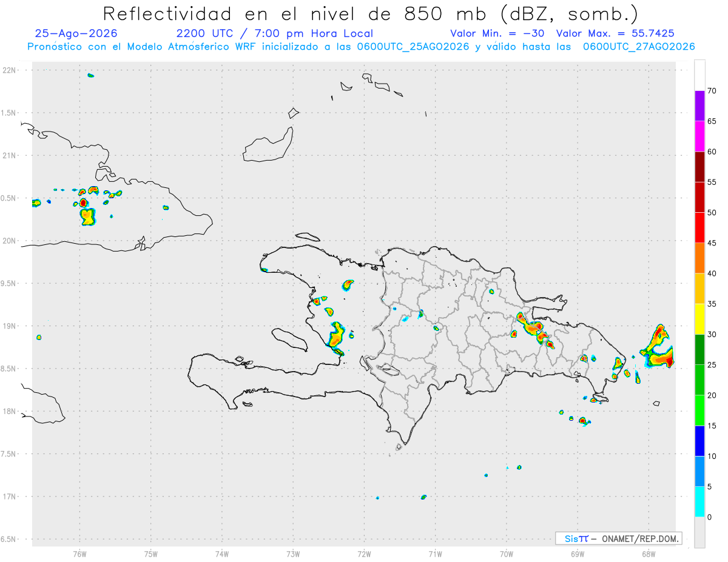Image resolution: width=728 pixels, height=562 pixels.
Task: Click the magenta 60–65 dBZ colorbar segment
Action: (x=699, y=136)
